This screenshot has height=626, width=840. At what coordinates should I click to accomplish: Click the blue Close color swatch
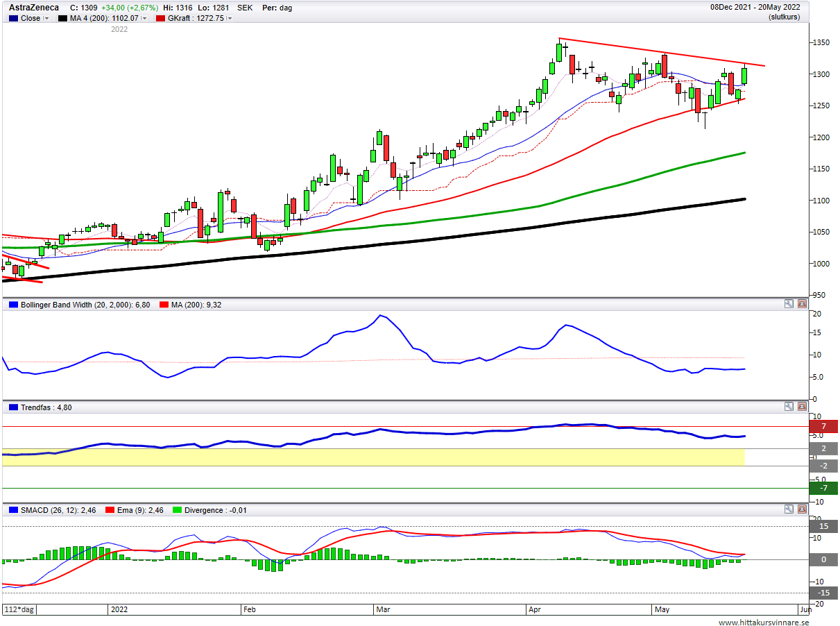(x=12, y=19)
